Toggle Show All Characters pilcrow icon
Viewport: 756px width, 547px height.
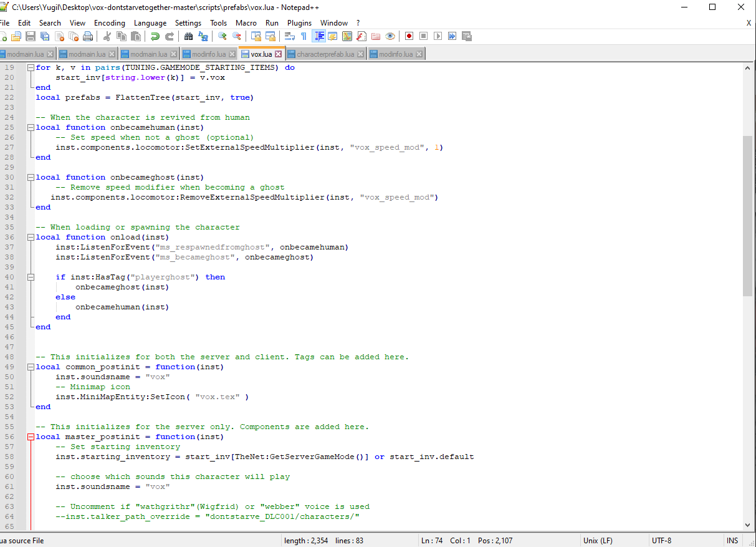click(304, 36)
